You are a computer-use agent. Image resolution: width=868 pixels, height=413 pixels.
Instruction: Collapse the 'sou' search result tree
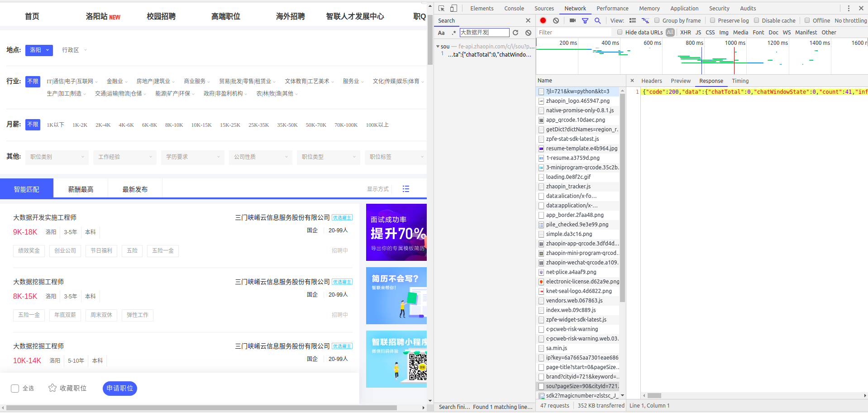point(438,46)
